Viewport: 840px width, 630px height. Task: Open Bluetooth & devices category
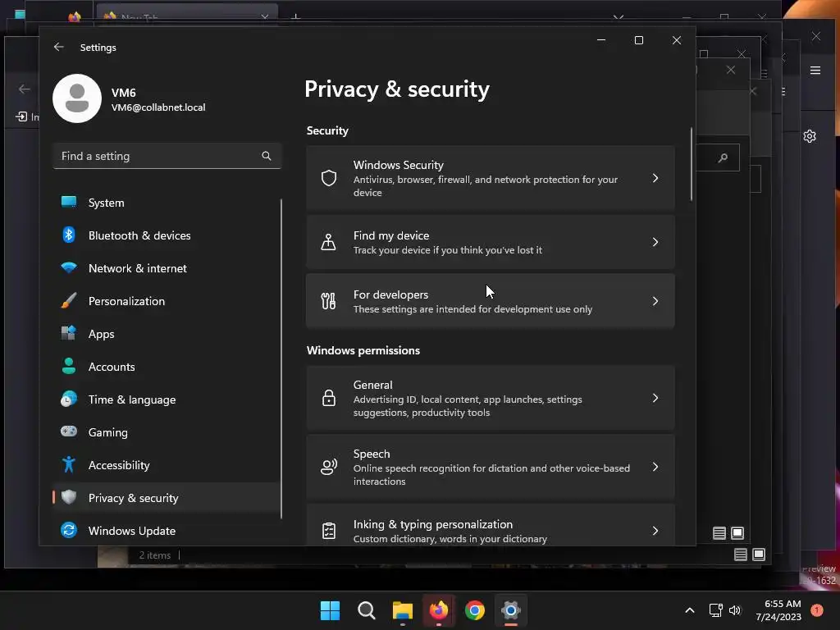coord(166,235)
